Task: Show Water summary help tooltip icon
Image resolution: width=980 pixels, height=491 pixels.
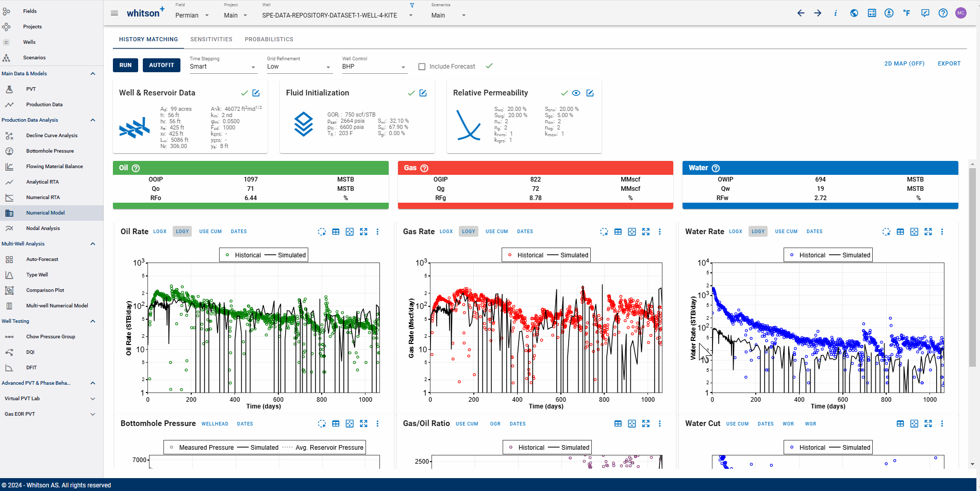Action: [x=716, y=168]
